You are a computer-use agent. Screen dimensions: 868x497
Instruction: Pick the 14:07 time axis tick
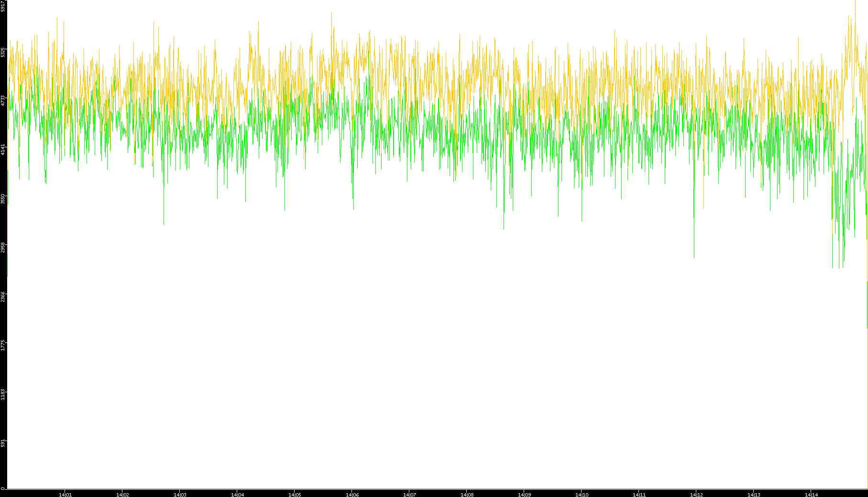(409, 495)
